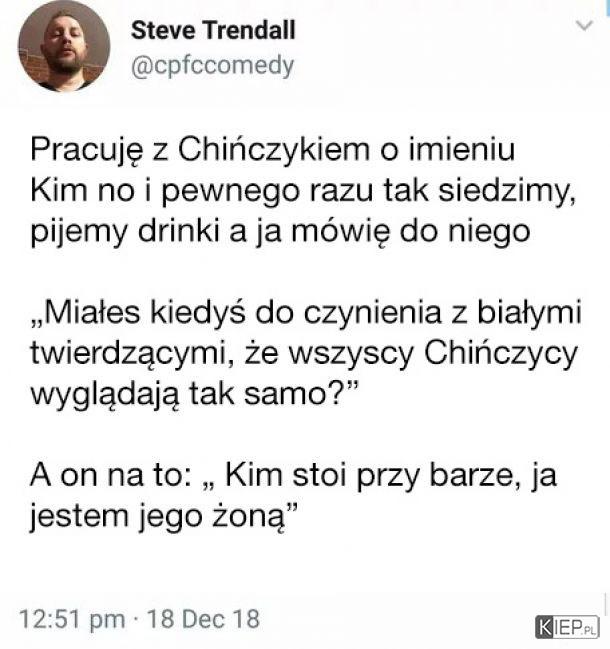Screen dimensions: 610x649
Task: Click the line 'wyglądają tak samo?'
Action: tap(194, 394)
